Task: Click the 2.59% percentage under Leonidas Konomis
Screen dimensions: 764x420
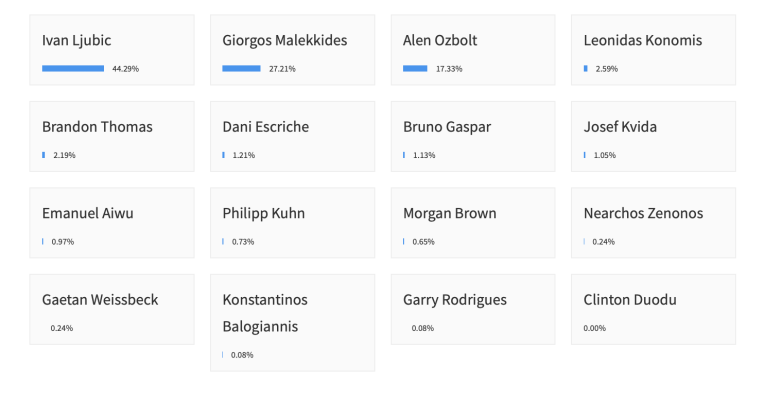Action: 607,69
